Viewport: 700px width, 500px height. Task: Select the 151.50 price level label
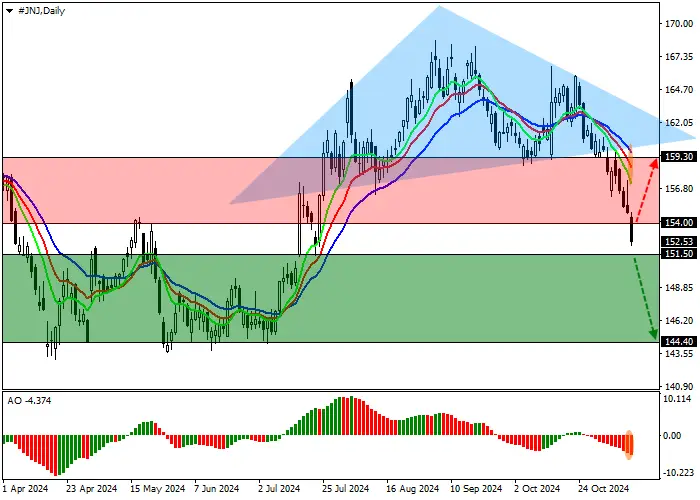[679, 254]
